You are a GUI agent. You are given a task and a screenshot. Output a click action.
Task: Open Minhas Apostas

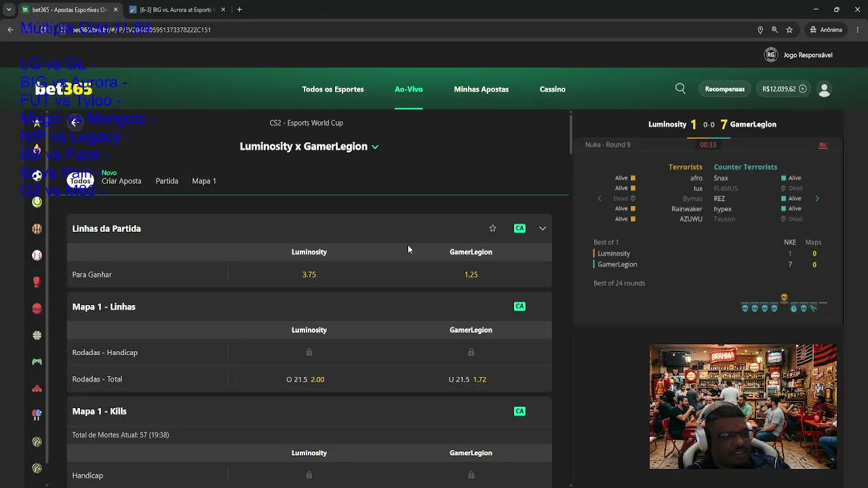[481, 89]
